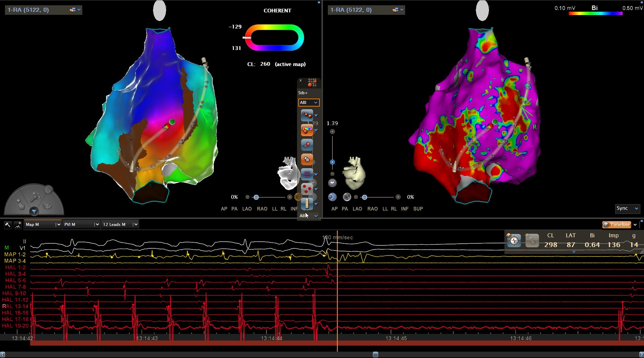Click the hammer tool icon
Image resolution: width=644 pixels, height=358 pixels.
click(x=7, y=225)
